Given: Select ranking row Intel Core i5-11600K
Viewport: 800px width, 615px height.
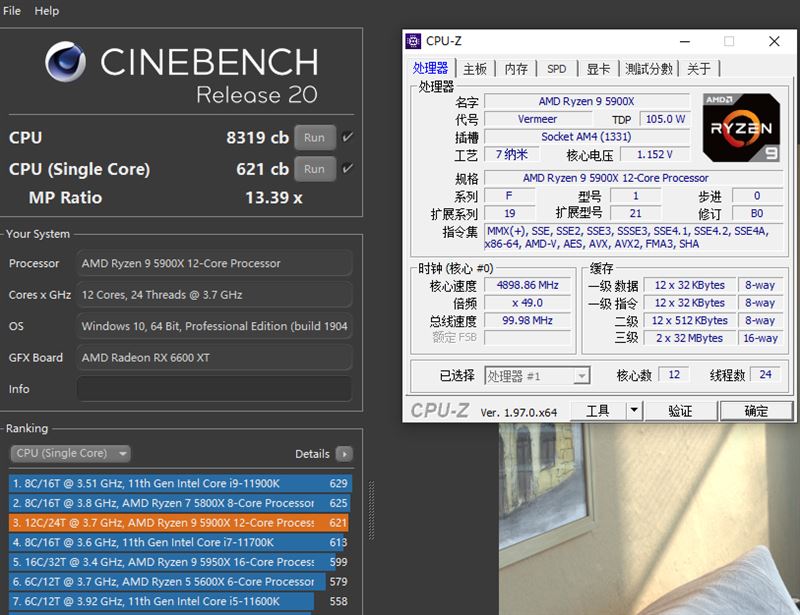Looking at the screenshot, I should pyautogui.click(x=179, y=601).
